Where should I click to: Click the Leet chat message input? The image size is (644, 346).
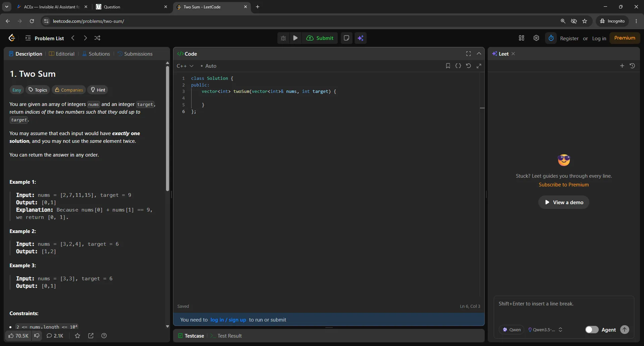pos(563,309)
